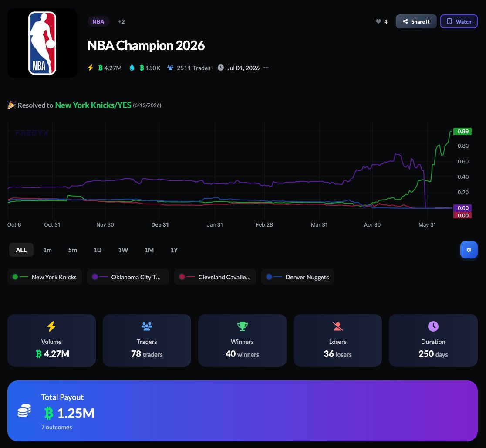Click the traders people icon beside 2511 Trades

pos(170,68)
